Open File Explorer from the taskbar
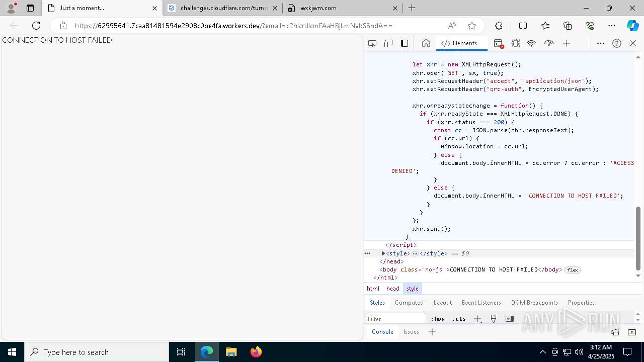Image resolution: width=644 pixels, height=362 pixels. click(231, 352)
